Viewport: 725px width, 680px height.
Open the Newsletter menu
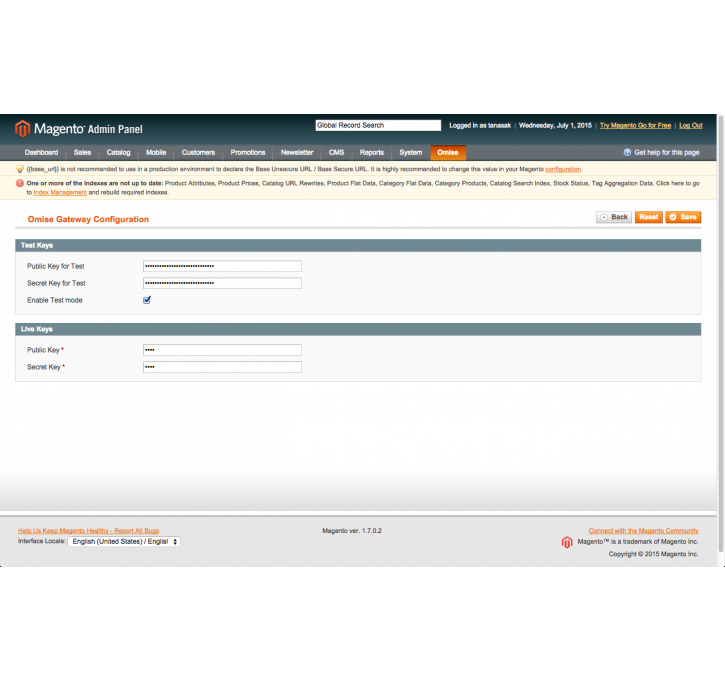click(297, 153)
